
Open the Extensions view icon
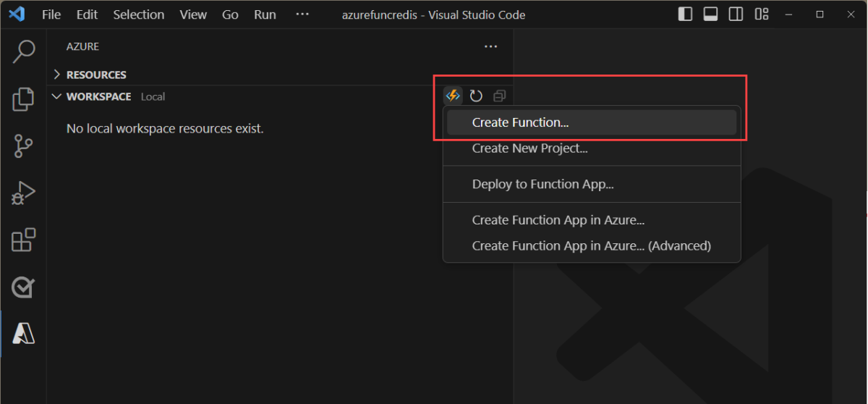click(x=24, y=240)
